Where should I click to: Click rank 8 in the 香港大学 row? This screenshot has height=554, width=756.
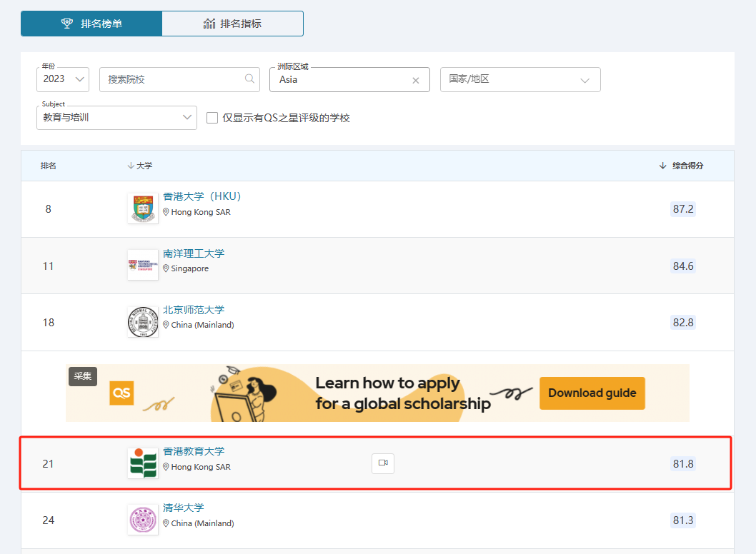pos(48,209)
